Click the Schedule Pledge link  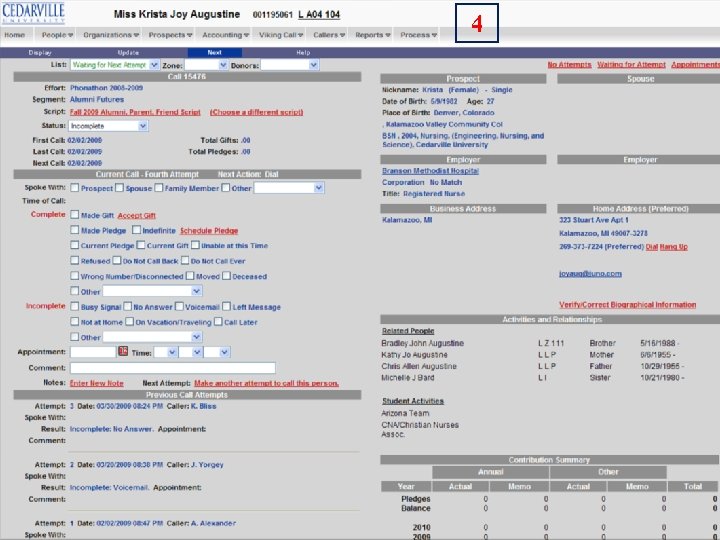[x=209, y=231]
